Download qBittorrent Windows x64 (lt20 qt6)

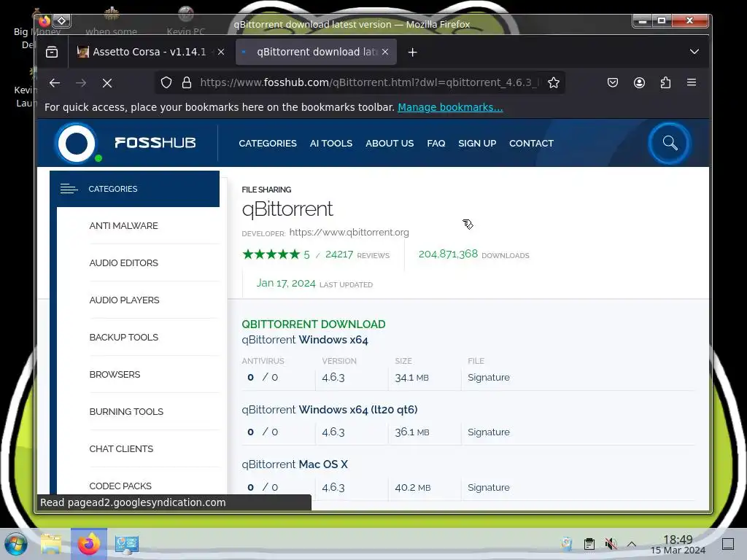click(330, 410)
